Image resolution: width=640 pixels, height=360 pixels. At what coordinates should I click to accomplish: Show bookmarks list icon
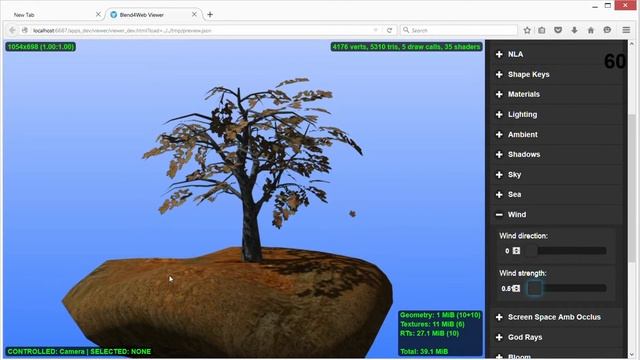tap(542, 30)
